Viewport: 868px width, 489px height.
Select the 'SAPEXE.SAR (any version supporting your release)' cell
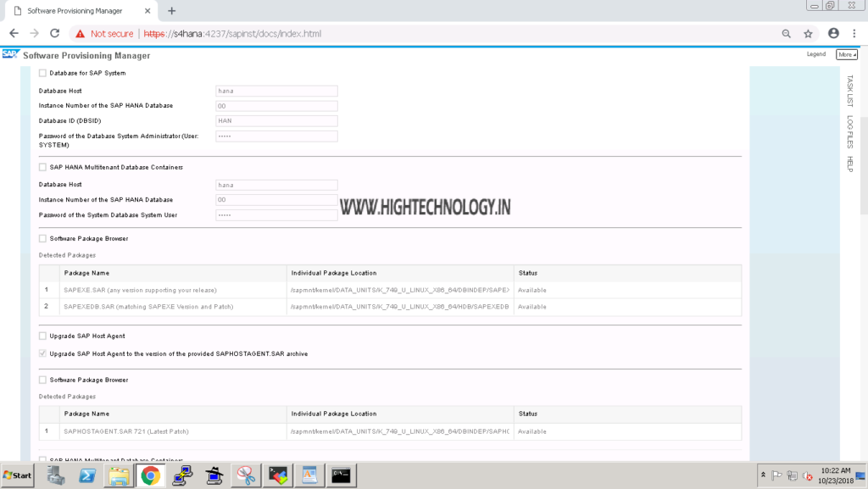pyautogui.click(x=173, y=290)
